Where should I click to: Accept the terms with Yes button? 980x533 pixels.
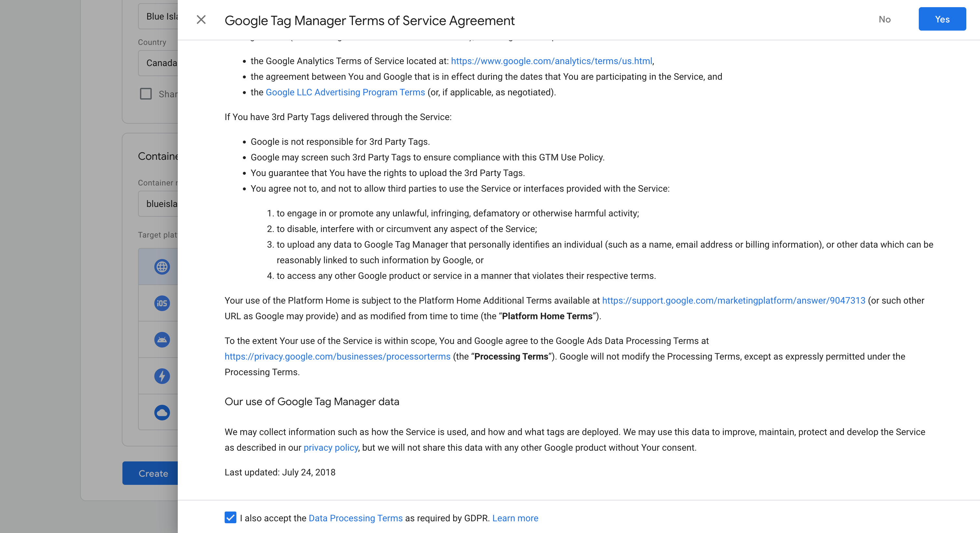pos(942,19)
